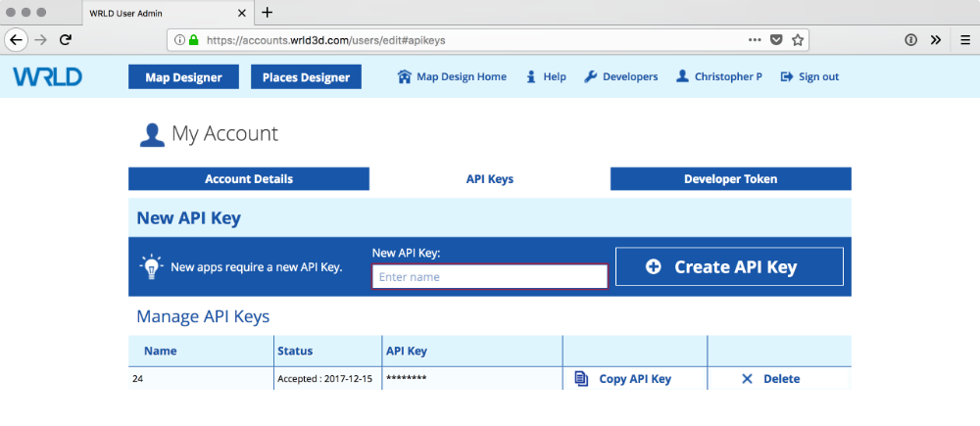Click the site information icon in address bar

point(180,40)
